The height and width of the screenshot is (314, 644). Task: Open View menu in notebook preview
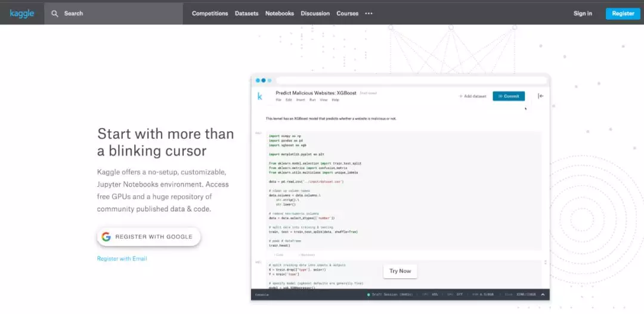(x=324, y=100)
